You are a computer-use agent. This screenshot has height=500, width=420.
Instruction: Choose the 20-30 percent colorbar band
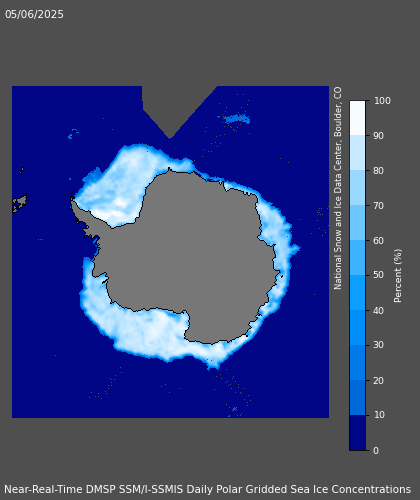tap(357, 363)
